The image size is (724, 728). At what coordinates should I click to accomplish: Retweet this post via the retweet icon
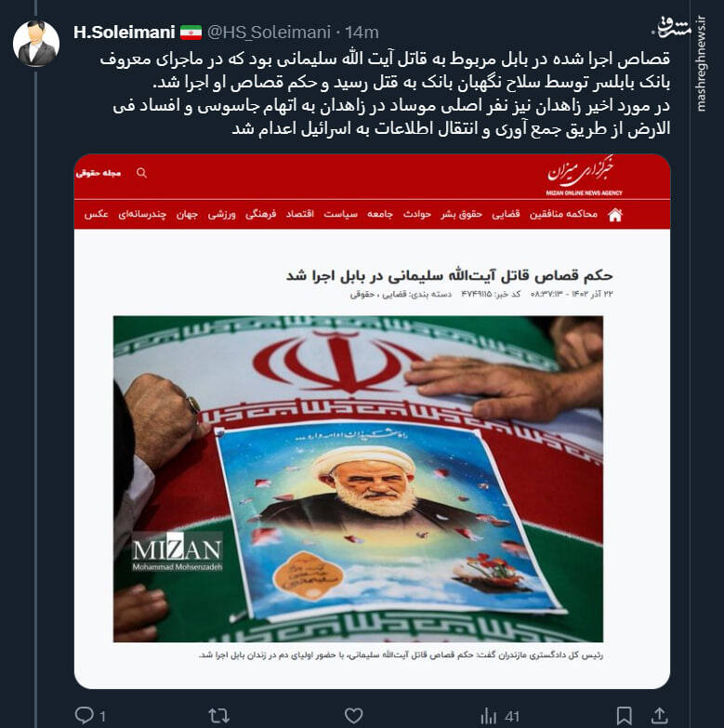[219, 716]
